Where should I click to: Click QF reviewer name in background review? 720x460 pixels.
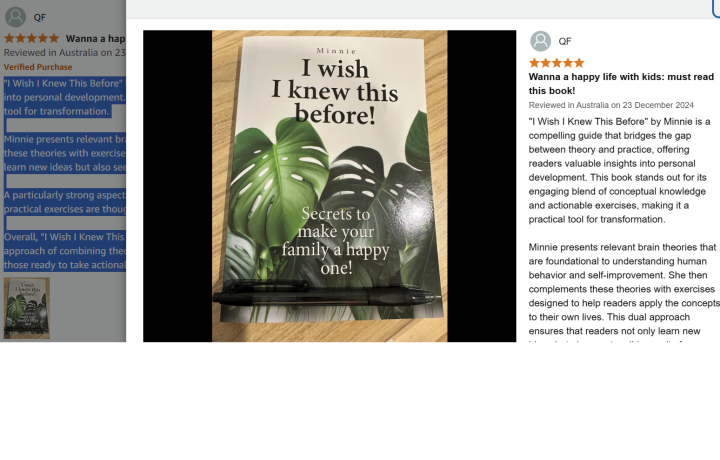[39, 17]
